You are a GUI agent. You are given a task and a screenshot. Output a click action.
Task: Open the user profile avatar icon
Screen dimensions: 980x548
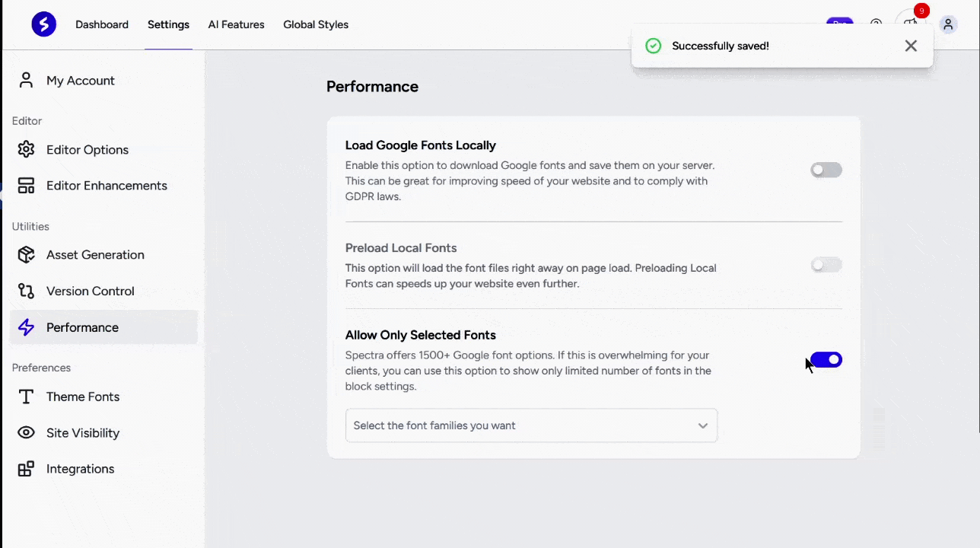pyautogui.click(x=948, y=24)
